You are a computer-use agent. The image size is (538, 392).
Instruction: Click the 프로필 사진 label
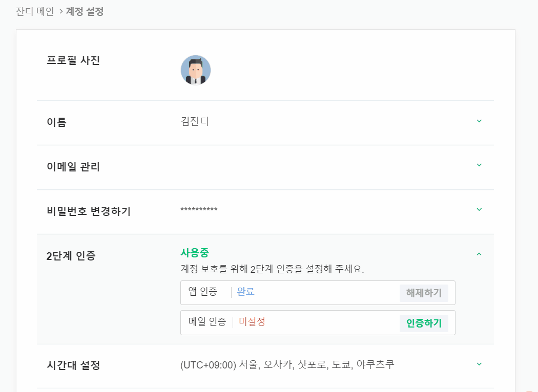pos(73,60)
